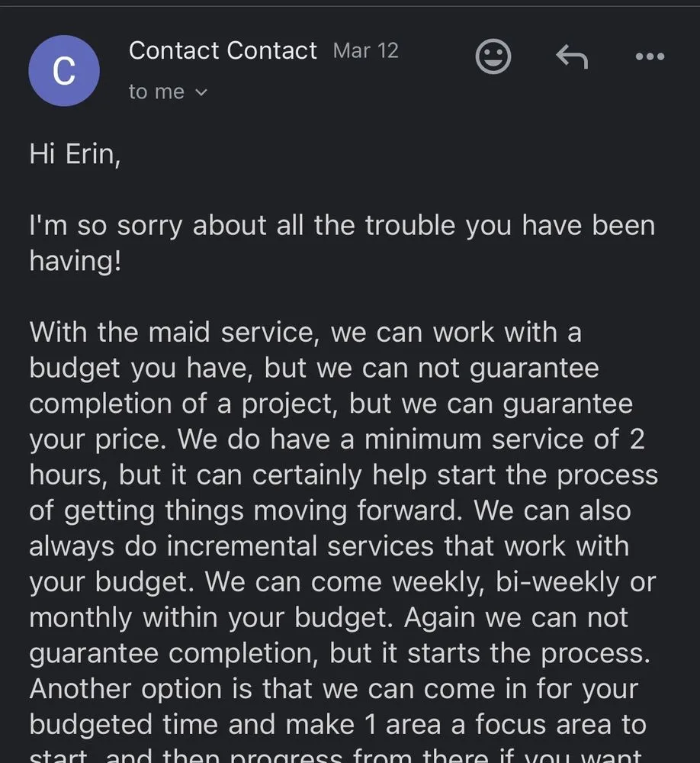Image resolution: width=700 pixels, height=763 pixels.
Task: Add an emoji reaction to the email
Action: [493, 56]
